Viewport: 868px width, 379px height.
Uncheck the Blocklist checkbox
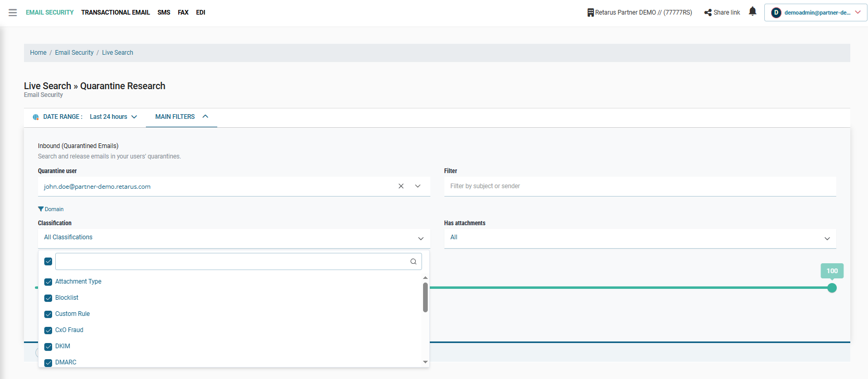point(48,298)
